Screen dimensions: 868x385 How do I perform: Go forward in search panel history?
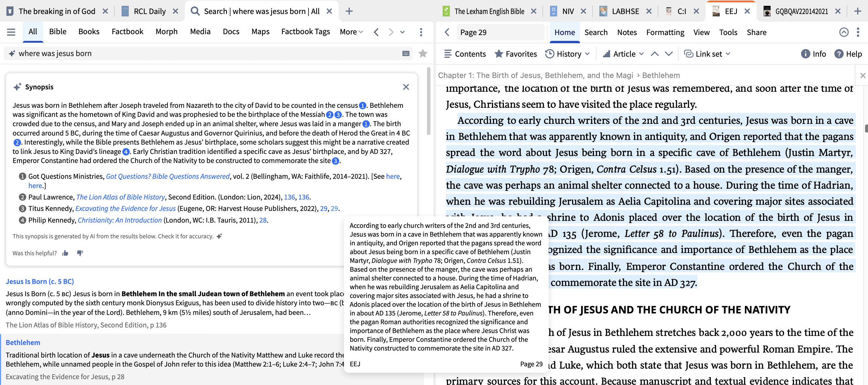coord(390,32)
